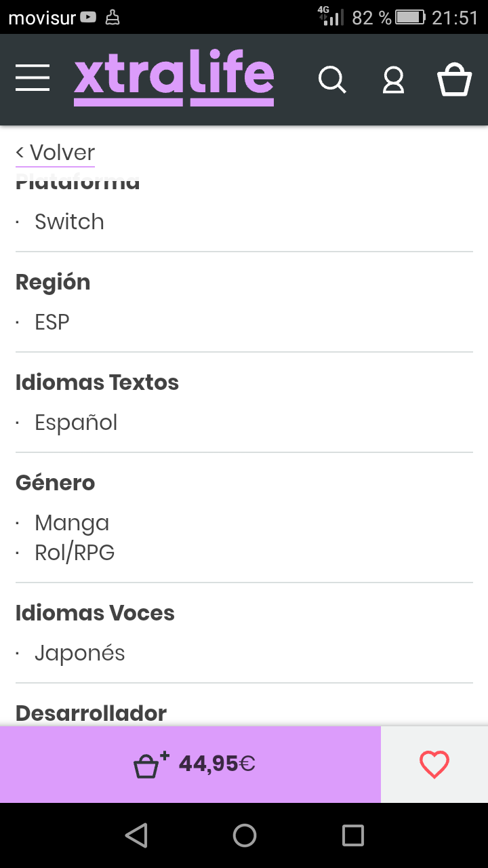Select the Switch platform entry

click(x=69, y=222)
